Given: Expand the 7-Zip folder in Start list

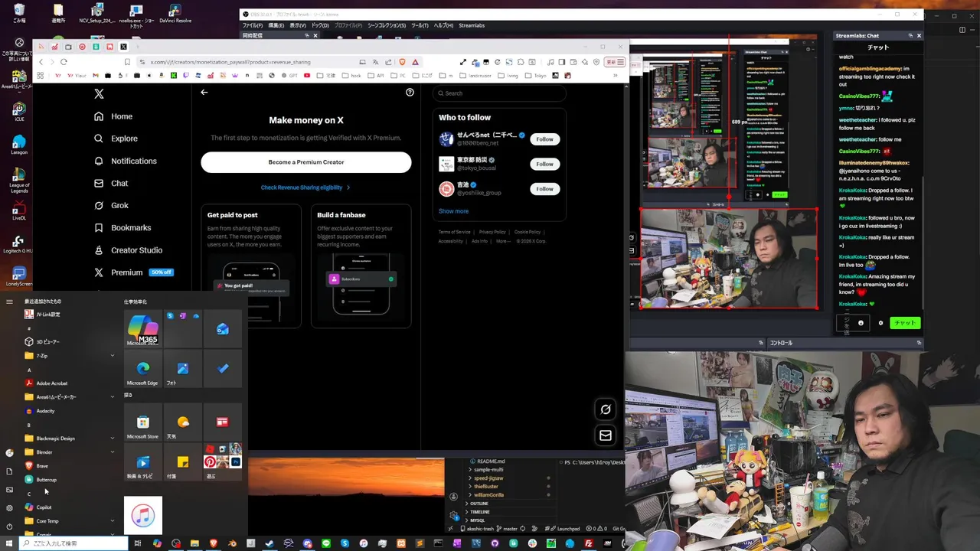Looking at the screenshot, I should 70,356.
